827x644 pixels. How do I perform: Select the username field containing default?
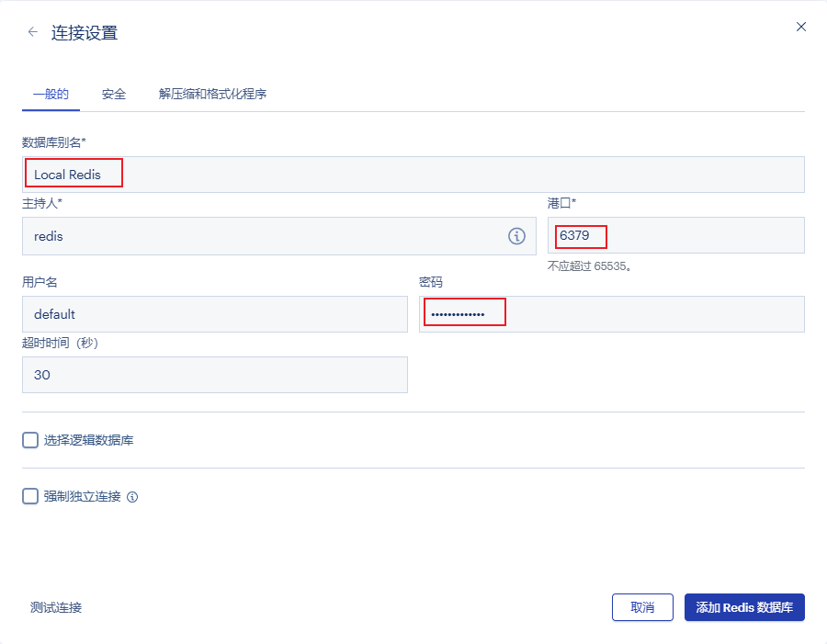coord(214,314)
